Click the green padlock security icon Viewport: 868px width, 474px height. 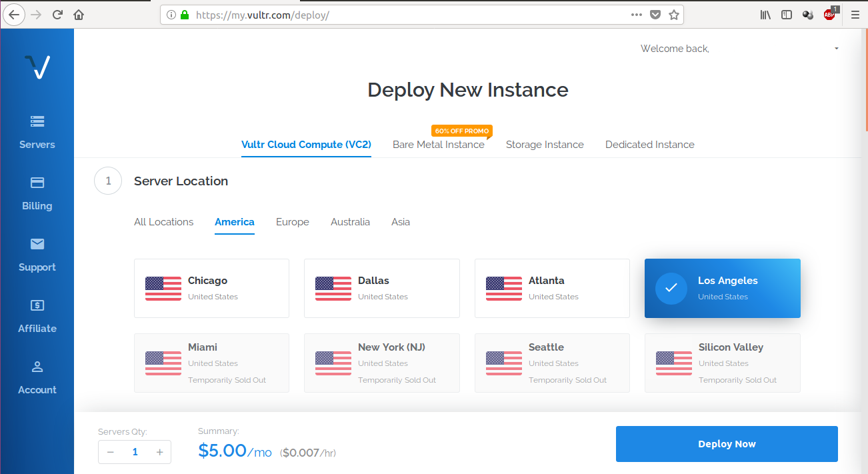click(185, 14)
